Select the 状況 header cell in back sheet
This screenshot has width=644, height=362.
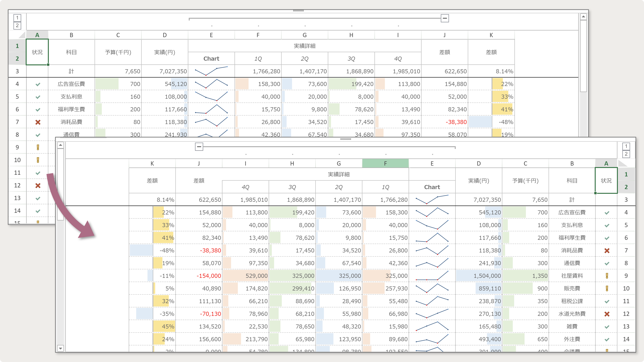coord(37,52)
